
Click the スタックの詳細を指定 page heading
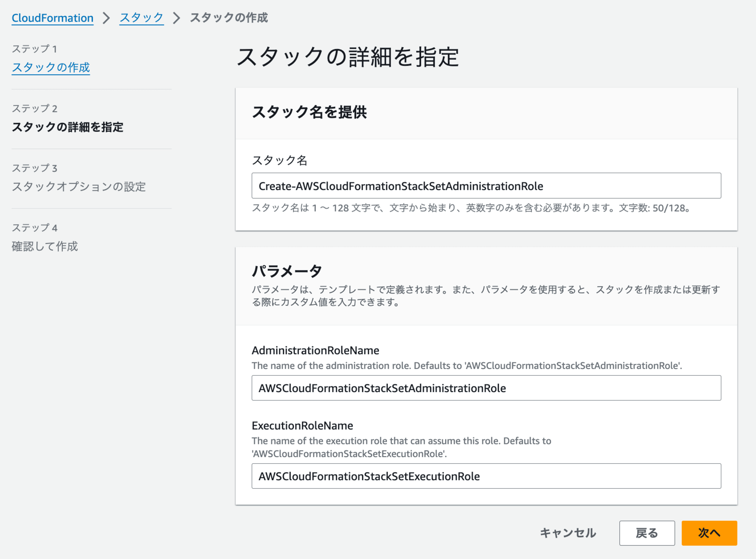point(348,57)
